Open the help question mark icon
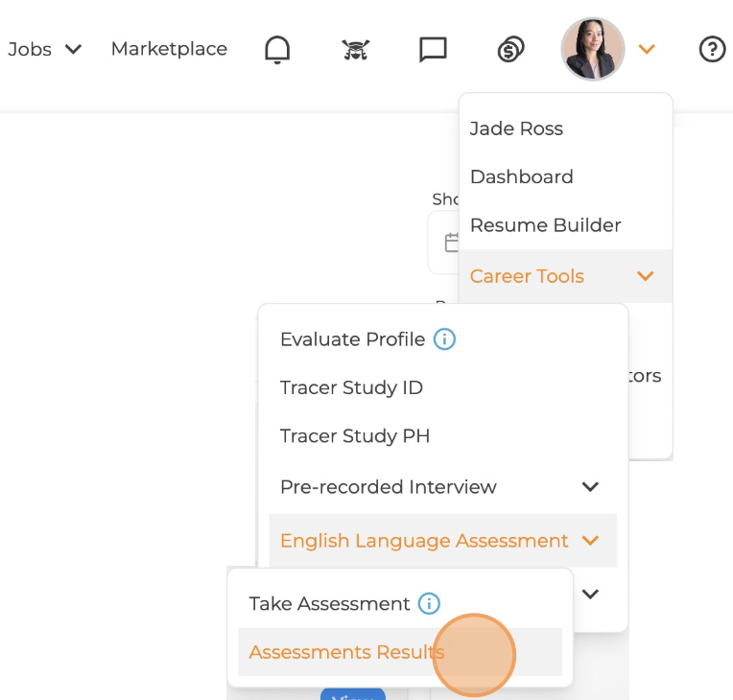The image size is (733, 700). [x=712, y=49]
